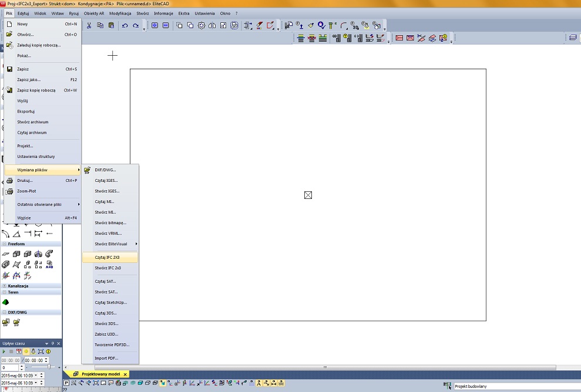The width and height of the screenshot is (581, 392).
Task: Click the eraser tool icon in toolbar
Action: click(x=260, y=26)
